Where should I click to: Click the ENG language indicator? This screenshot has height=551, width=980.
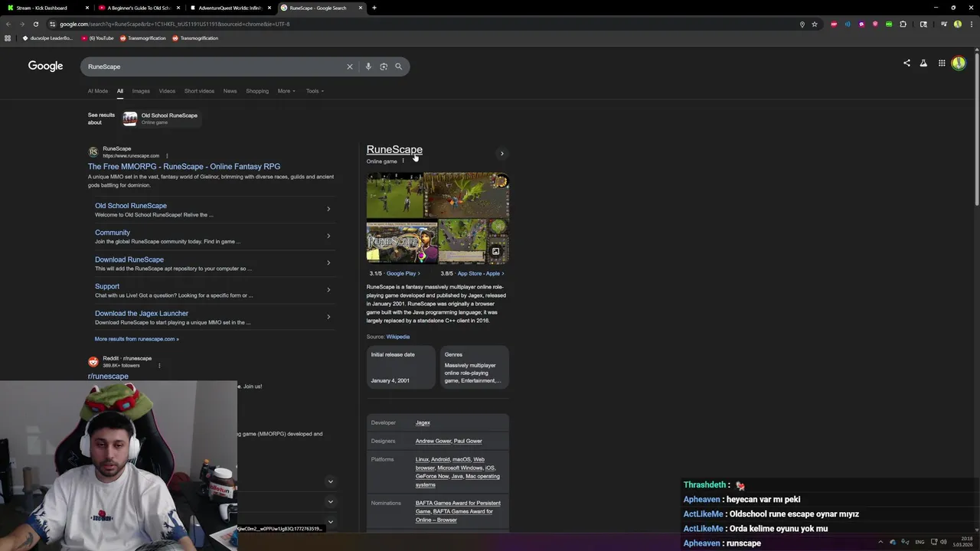[x=920, y=542]
